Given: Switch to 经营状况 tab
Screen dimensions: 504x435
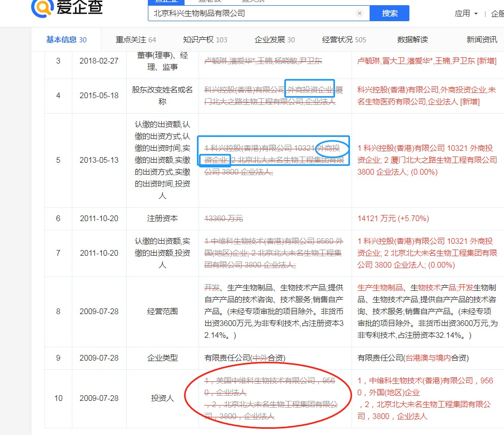Looking at the screenshot, I should click(344, 39).
